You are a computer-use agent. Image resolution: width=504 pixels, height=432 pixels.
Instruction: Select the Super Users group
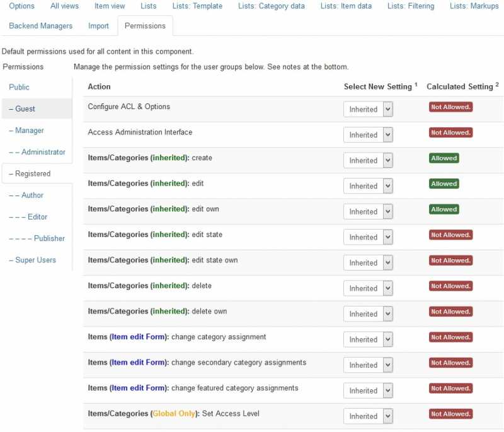pyautogui.click(x=33, y=260)
